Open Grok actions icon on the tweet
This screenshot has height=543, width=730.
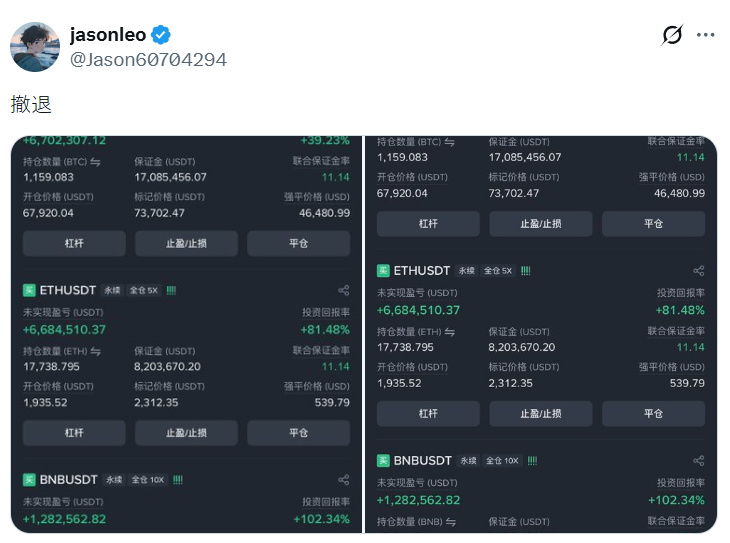pos(673,35)
